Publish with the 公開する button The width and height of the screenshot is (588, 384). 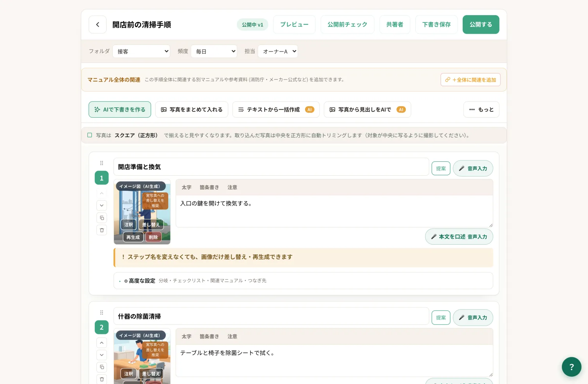coord(481,25)
